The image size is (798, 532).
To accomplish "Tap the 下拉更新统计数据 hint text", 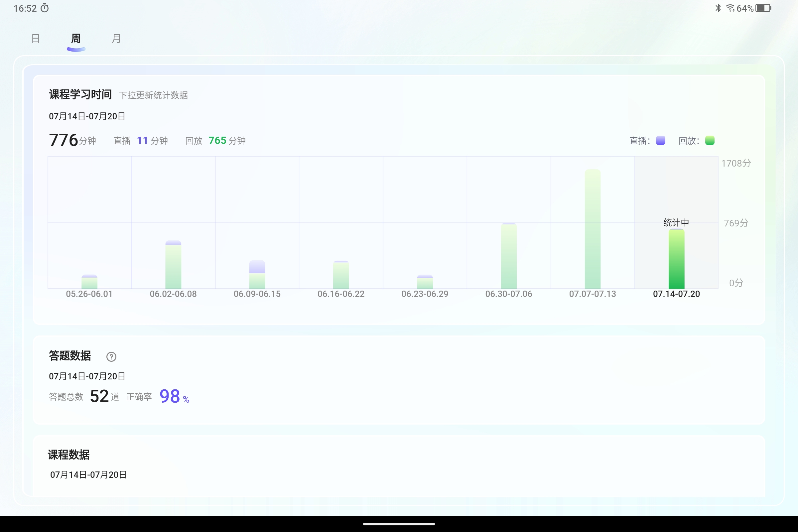I will (x=153, y=95).
